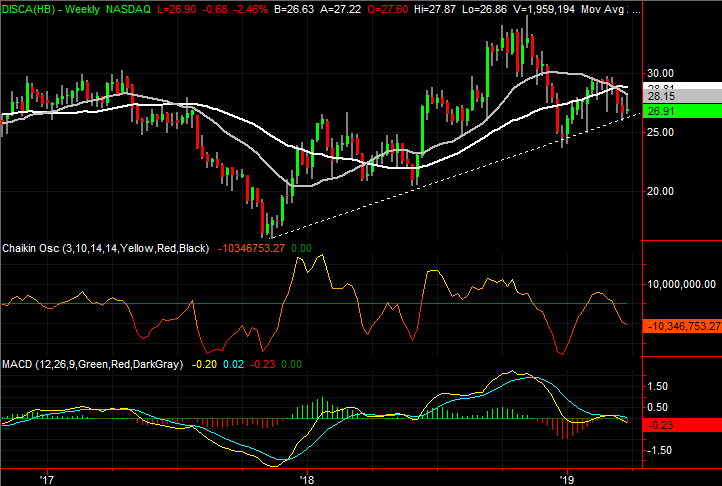
Task: Click the volume V=1,959,194 readout
Action: [x=550, y=7]
